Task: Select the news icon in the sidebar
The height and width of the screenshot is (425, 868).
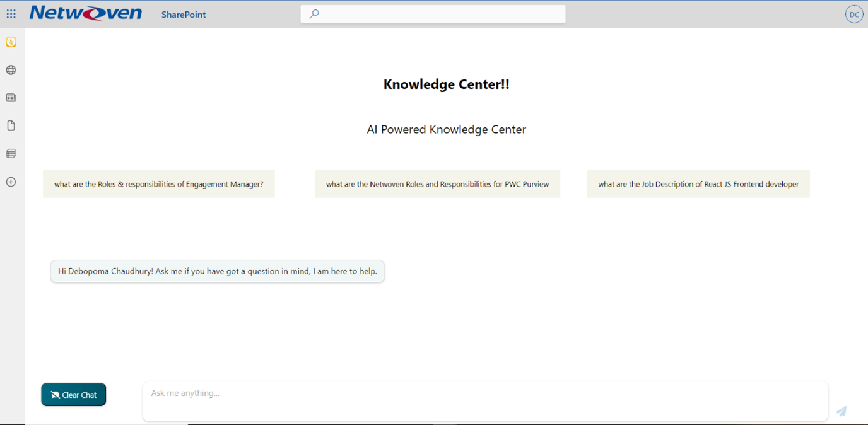Action: pos(11,97)
